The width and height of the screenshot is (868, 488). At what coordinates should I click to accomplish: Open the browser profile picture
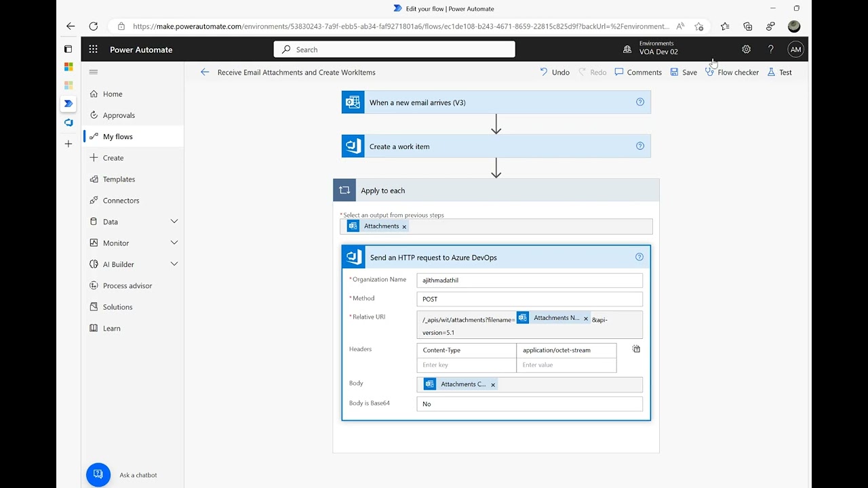tap(794, 26)
